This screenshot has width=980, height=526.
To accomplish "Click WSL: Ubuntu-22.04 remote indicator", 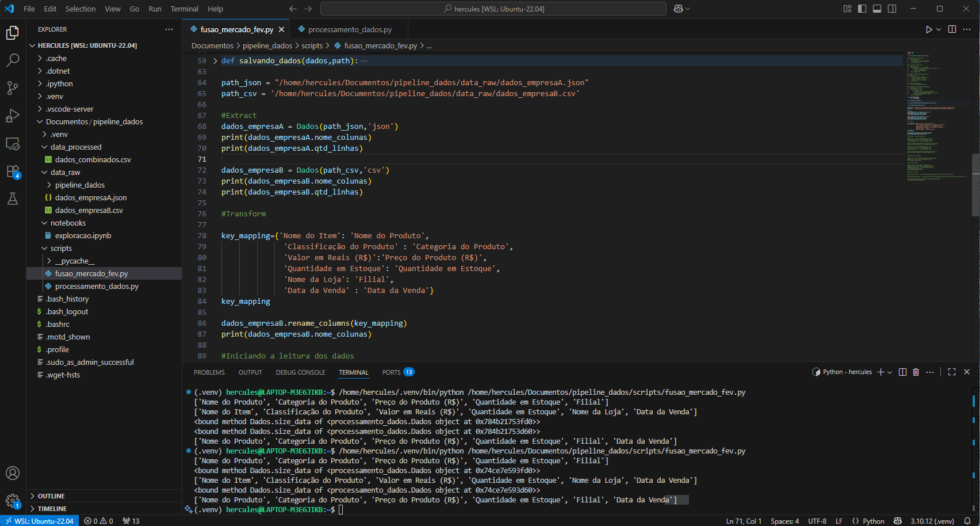I will [x=39, y=521].
